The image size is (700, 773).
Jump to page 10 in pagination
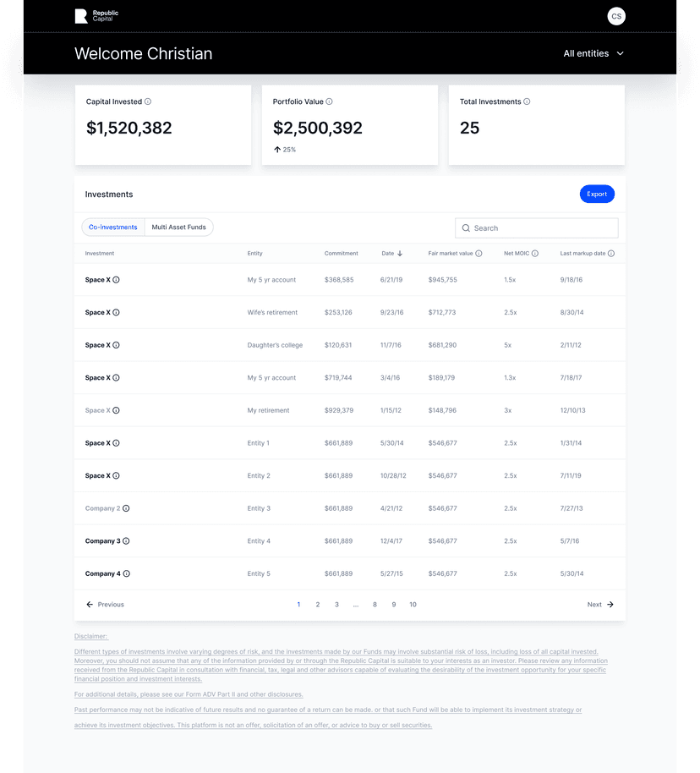[413, 605]
